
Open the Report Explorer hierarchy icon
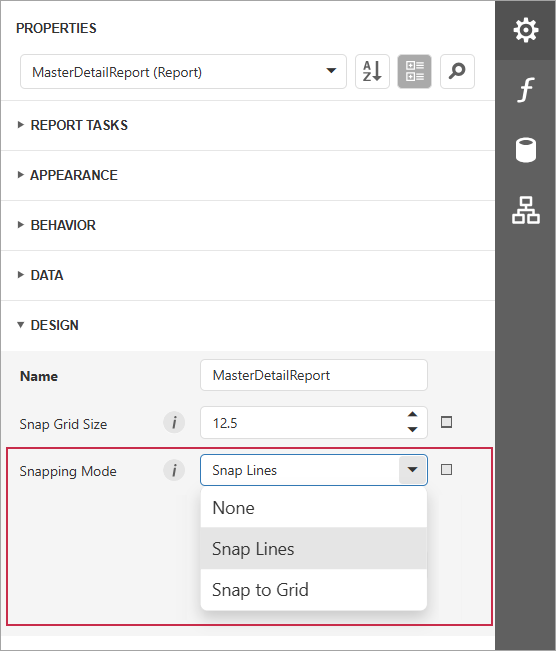point(526,210)
